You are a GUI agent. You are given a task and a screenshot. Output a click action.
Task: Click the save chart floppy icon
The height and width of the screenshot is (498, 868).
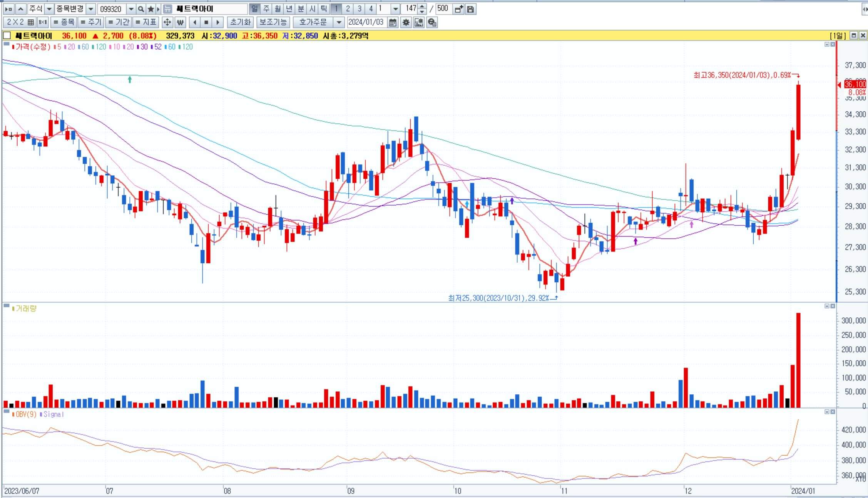point(470,9)
